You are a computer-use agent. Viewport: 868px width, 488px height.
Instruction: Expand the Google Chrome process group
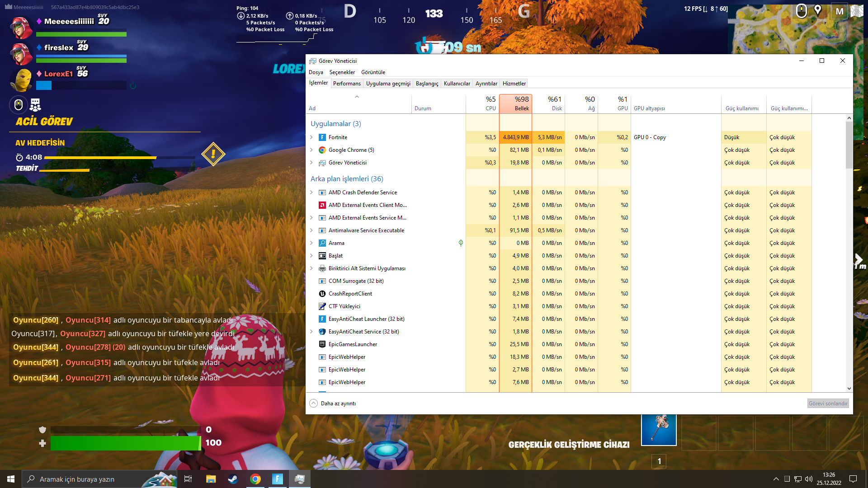coord(311,150)
